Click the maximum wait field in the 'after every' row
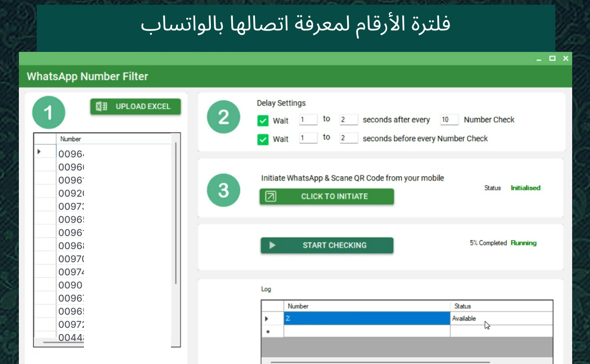The height and width of the screenshot is (364, 590). 348,120
